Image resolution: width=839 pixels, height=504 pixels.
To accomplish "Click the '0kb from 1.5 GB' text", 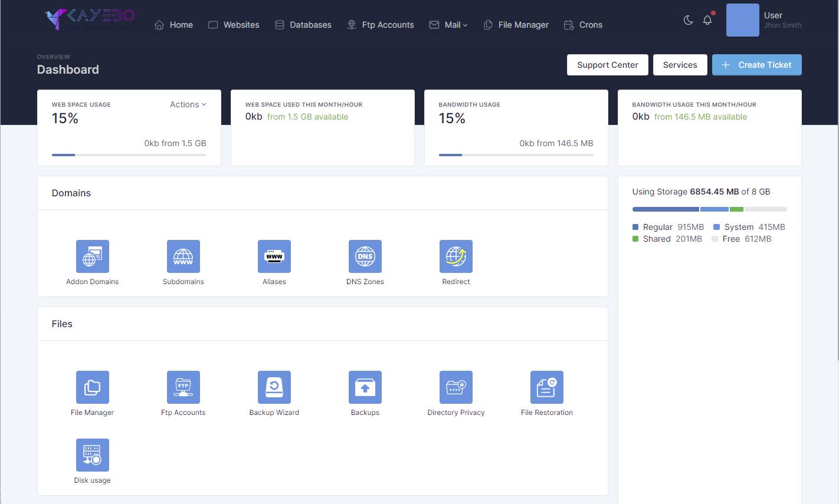I will point(175,143).
